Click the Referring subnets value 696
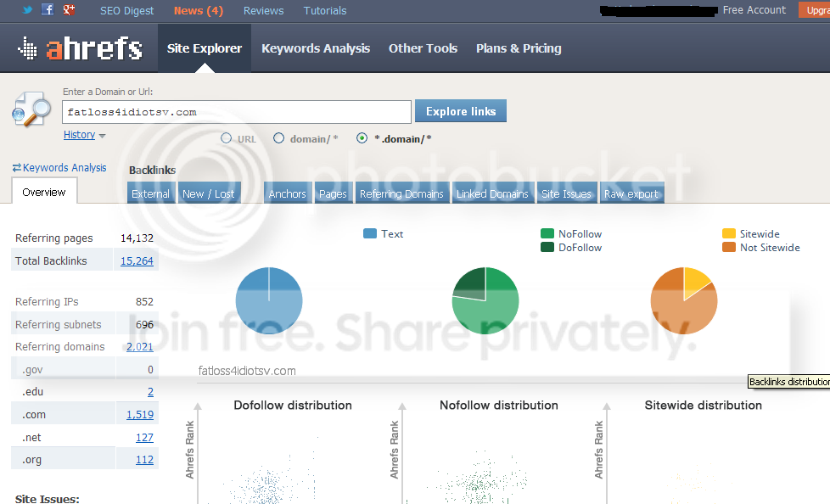The width and height of the screenshot is (830, 504). coord(144,324)
